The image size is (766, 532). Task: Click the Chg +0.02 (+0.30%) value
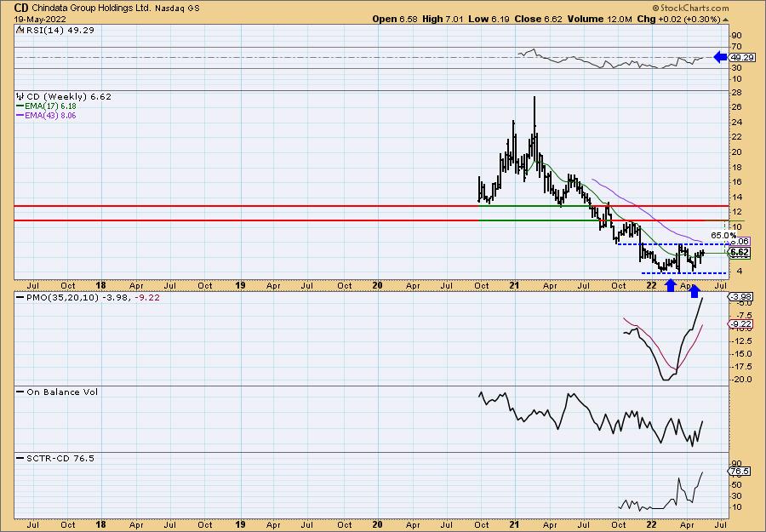pos(679,19)
